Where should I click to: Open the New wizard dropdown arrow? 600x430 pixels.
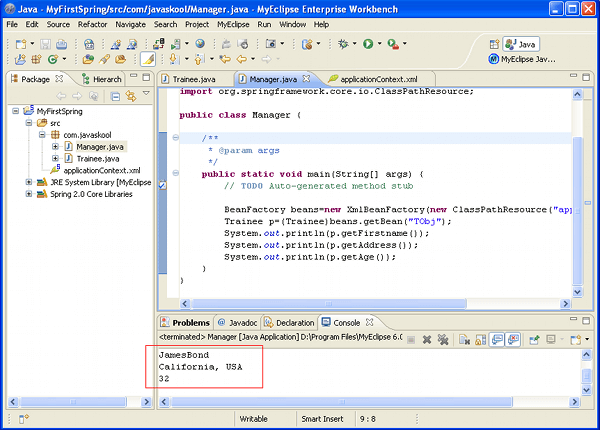32,44
